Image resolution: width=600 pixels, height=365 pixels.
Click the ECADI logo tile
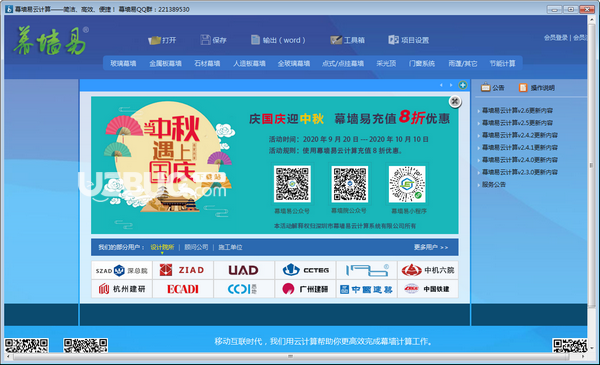[183, 289]
